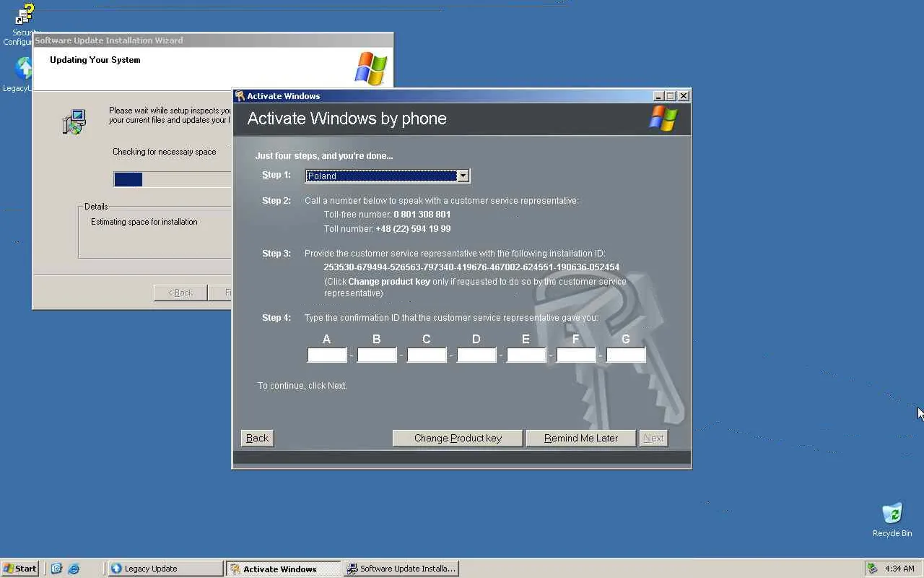This screenshot has width=924, height=578.
Task: Click the Activate Windows taskbar button
Action: (283, 569)
